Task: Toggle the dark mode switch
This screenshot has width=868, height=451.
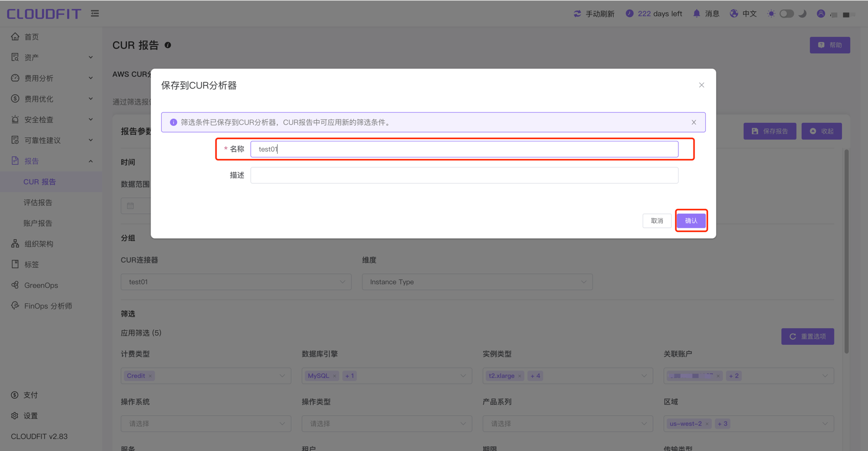Action: [x=787, y=13]
